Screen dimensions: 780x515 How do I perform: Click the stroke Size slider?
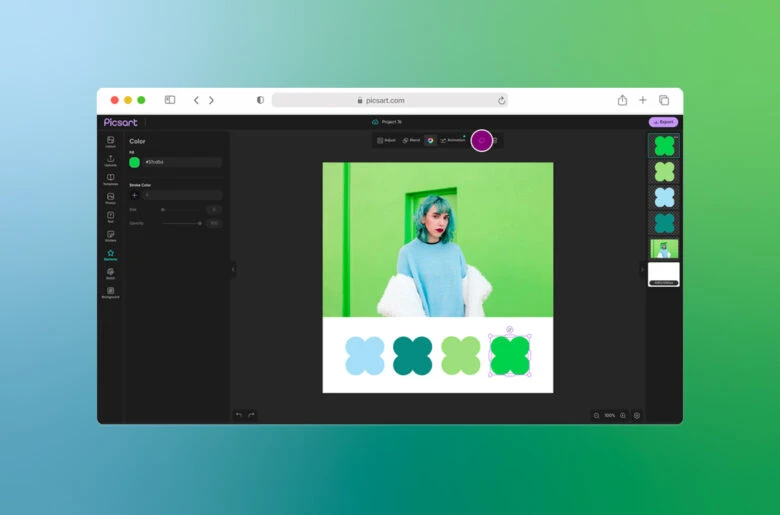(x=181, y=210)
